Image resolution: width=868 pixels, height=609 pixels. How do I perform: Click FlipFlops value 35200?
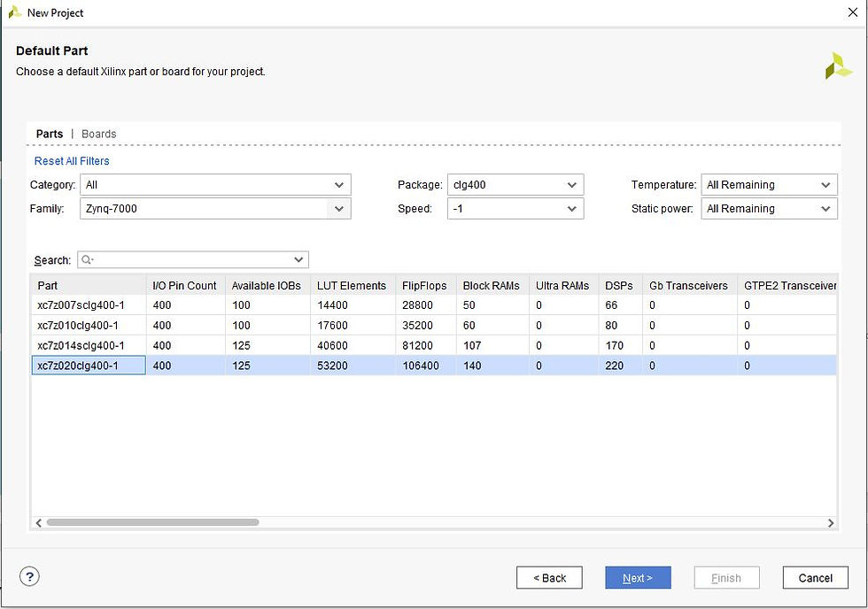click(x=417, y=325)
